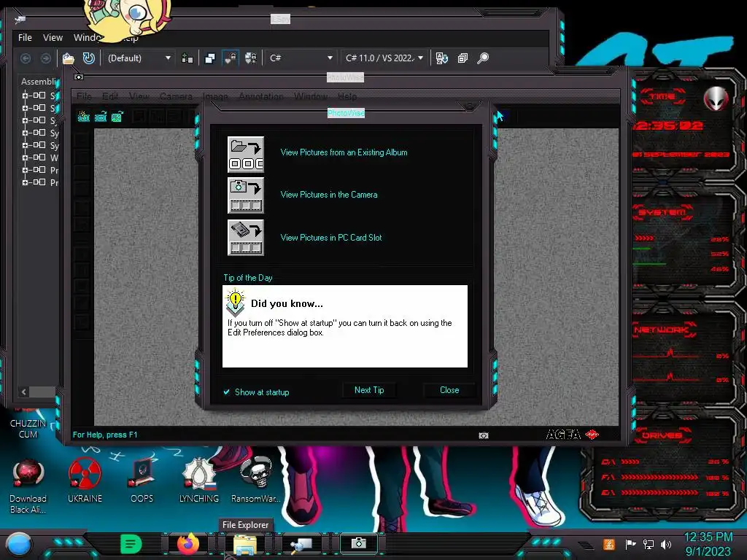Click the PC card slot icon button
This screenshot has height=560, width=747.
(x=246, y=238)
